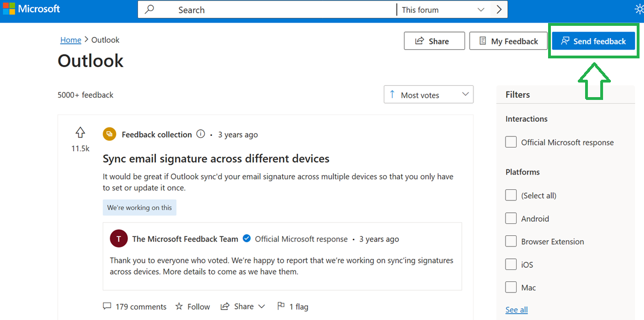Click the 1 flag icon
This screenshot has height=320, width=644.
pyautogui.click(x=282, y=306)
